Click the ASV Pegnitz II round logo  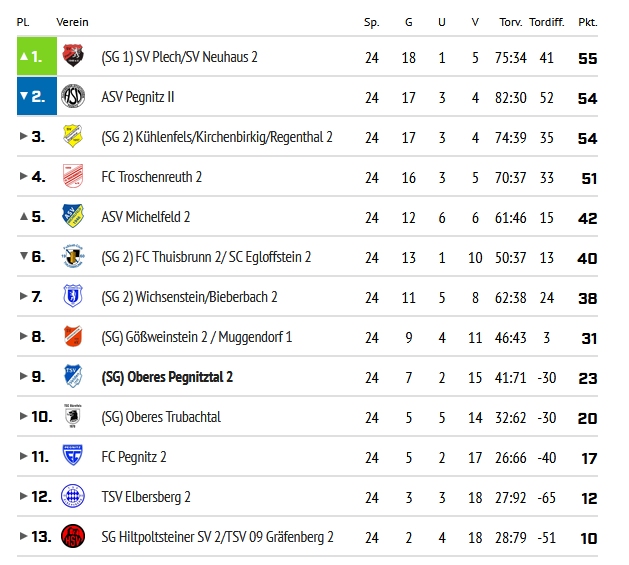point(73,96)
